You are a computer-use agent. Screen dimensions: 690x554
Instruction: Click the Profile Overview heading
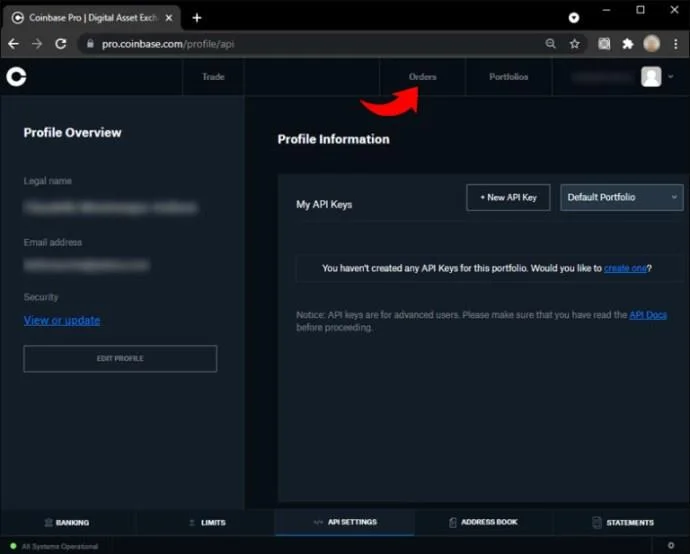(72, 132)
